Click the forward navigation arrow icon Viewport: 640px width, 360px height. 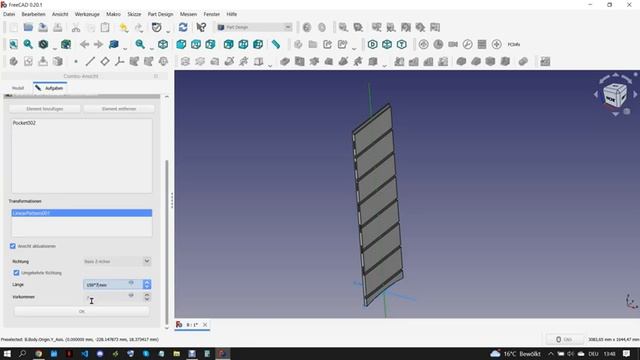[x=98, y=44]
